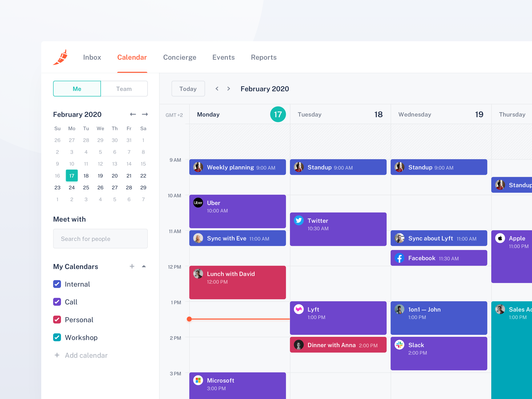Image resolution: width=532 pixels, height=399 pixels.
Task: Go to previous week using left chevron
Action: [217, 89]
